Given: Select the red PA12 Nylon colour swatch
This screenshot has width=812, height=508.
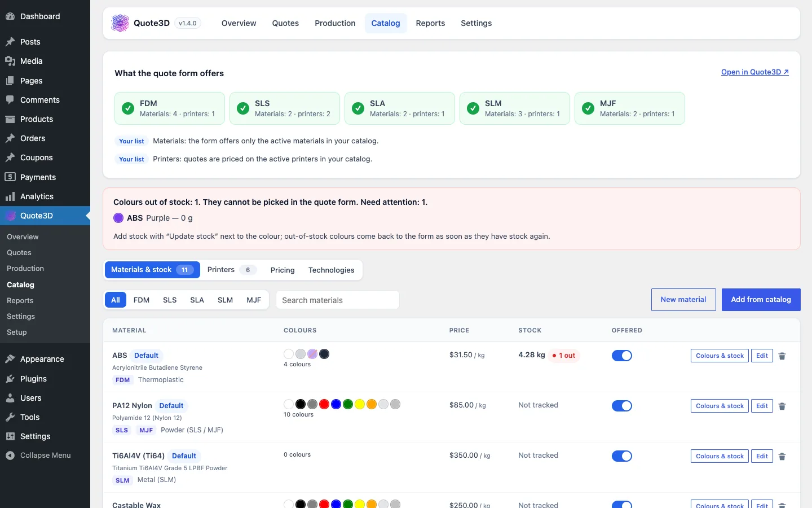Looking at the screenshot, I should click(x=324, y=404).
